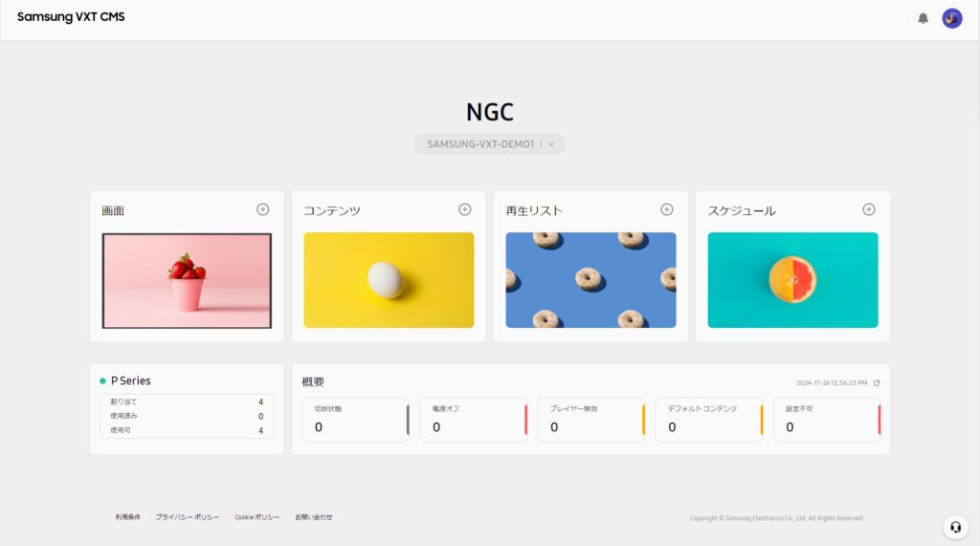
Task: Click the 割り当て license row
Action: [x=187, y=402]
